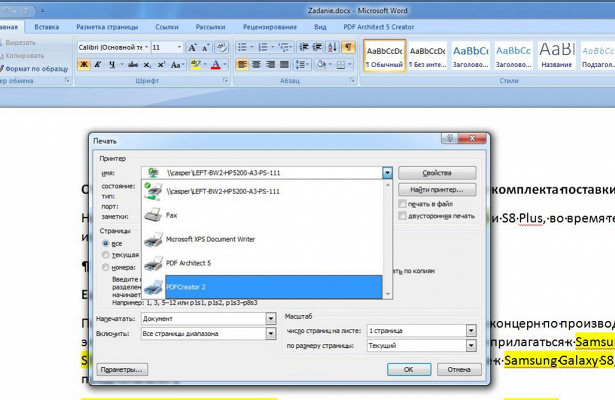Apply strikethrough to text
The height and width of the screenshot is (400, 615).
click(133, 64)
